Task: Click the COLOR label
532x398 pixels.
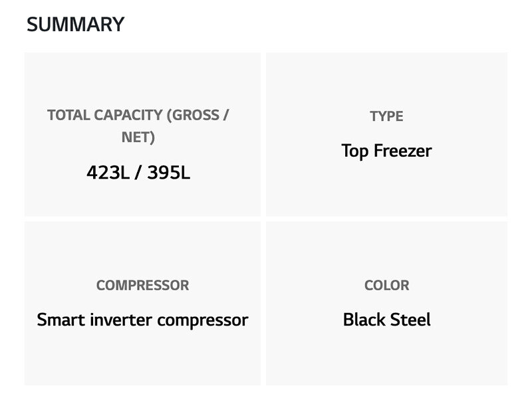Action: coord(386,286)
